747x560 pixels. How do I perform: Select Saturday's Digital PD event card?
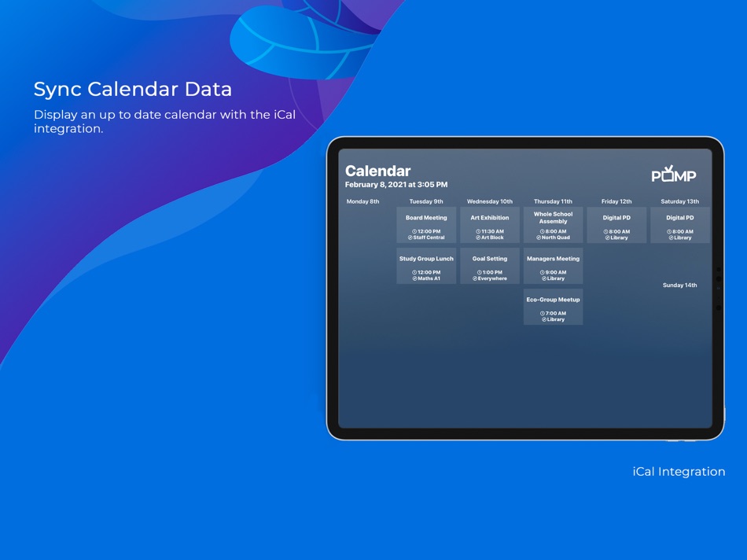pyautogui.click(x=680, y=225)
